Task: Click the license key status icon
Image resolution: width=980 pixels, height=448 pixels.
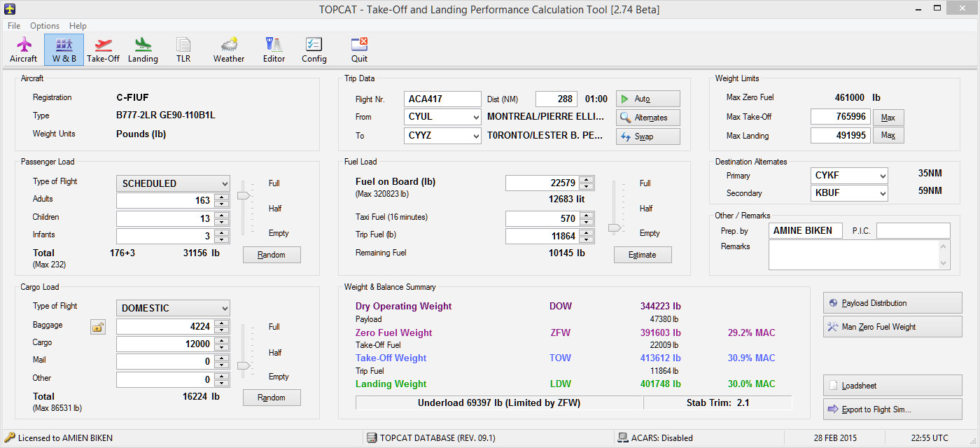Action: 10,438
